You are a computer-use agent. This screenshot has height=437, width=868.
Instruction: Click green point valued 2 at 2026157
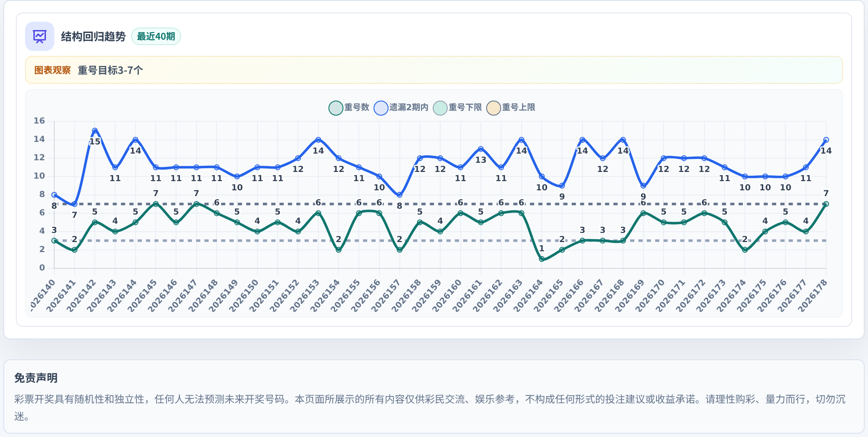(399, 250)
